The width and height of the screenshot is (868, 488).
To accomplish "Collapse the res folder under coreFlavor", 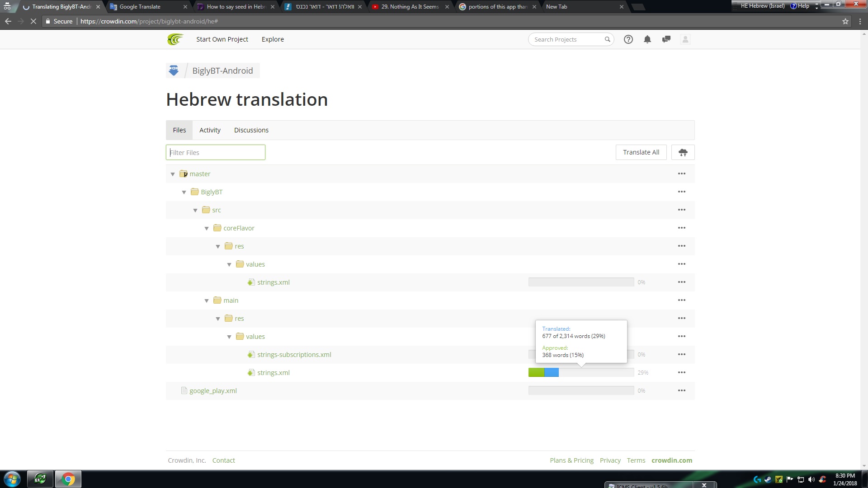I will 218,246.
